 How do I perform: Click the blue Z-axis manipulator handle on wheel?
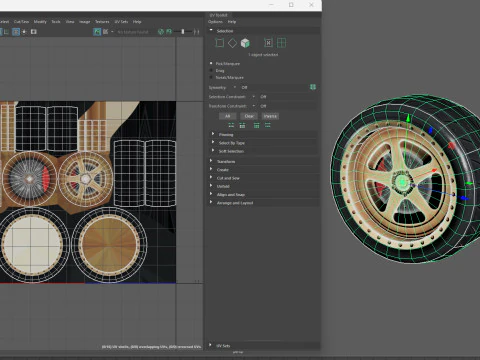[463, 198]
